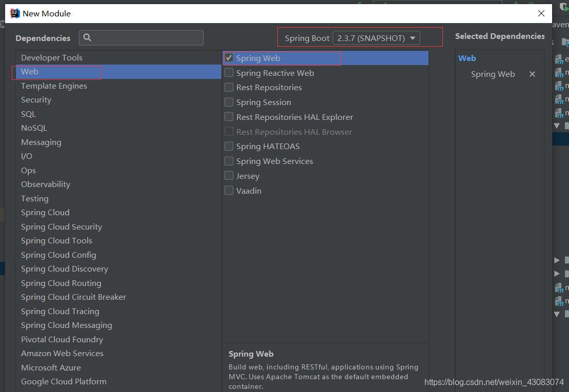This screenshot has width=569, height=392.
Task: Click the Web header under Selected Dependencies
Action: [x=466, y=58]
